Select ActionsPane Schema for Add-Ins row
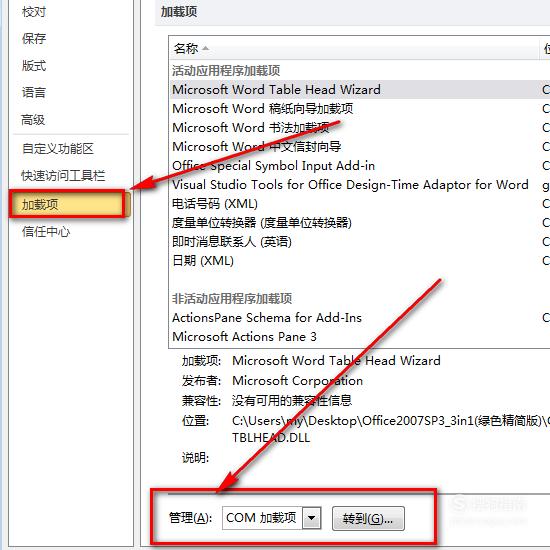This screenshot has width=550, height=550. [x=360, y=317]
